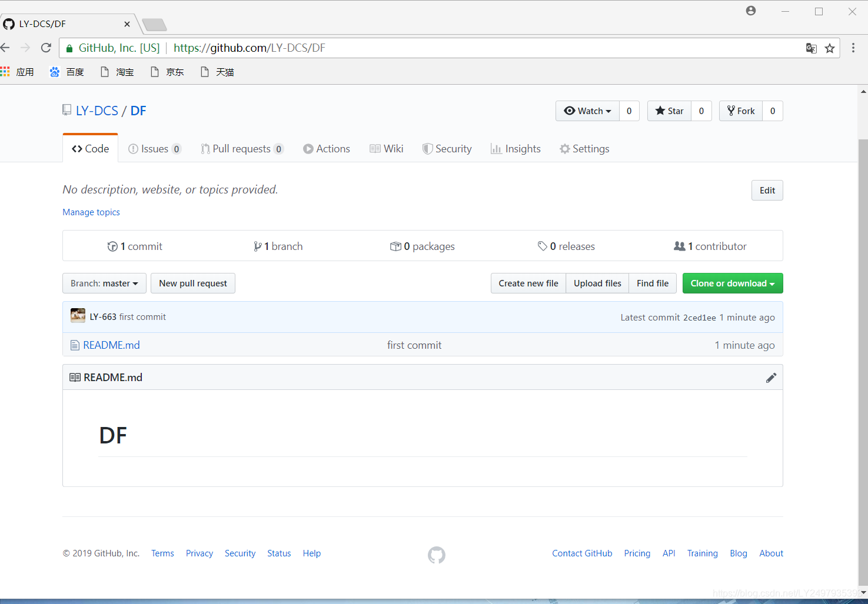Click the translate page icon
The width and height of the screenshot is (868, 604).
click(x=811, y=48)
